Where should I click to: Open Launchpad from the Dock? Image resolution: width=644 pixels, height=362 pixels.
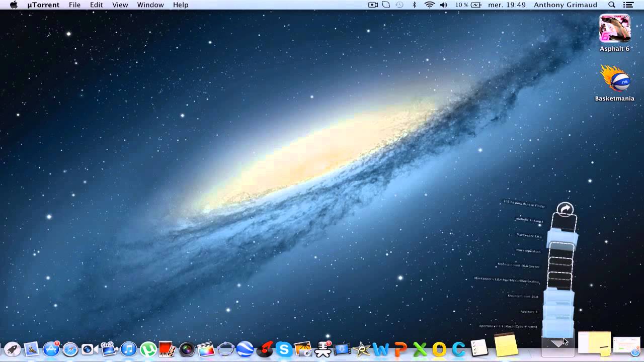pos(13,348)
